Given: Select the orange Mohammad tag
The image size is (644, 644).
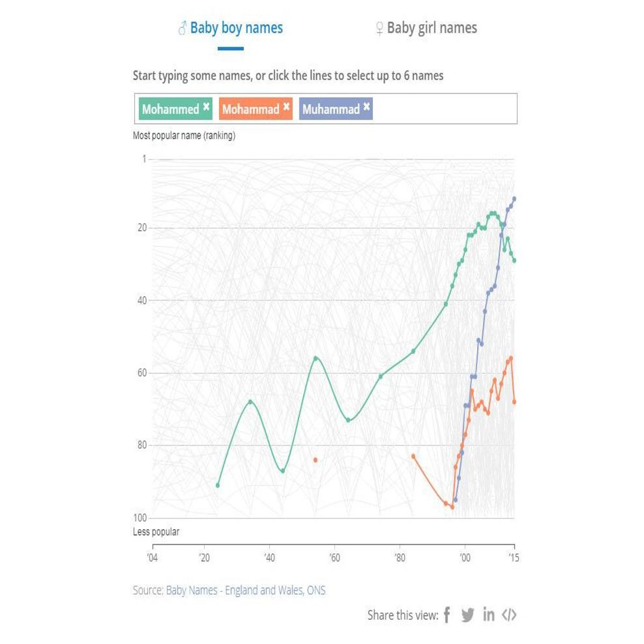Looking at the screenshot, I should pos(251,109).
